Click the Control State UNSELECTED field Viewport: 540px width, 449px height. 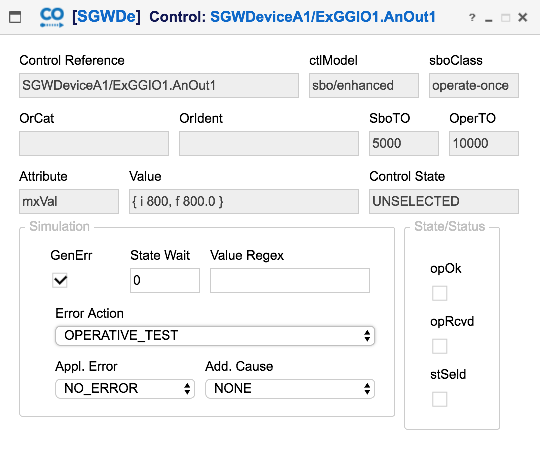coord(444,201)
